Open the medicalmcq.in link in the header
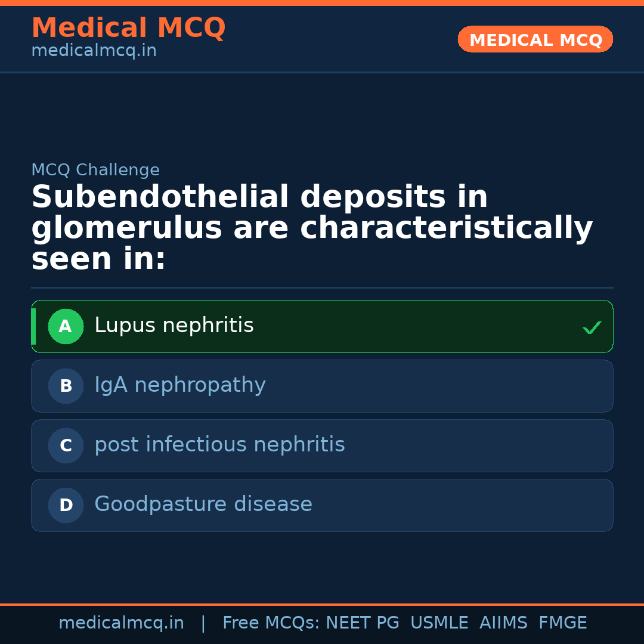Viewport: 644px width, 644px height. coord(94,51)
